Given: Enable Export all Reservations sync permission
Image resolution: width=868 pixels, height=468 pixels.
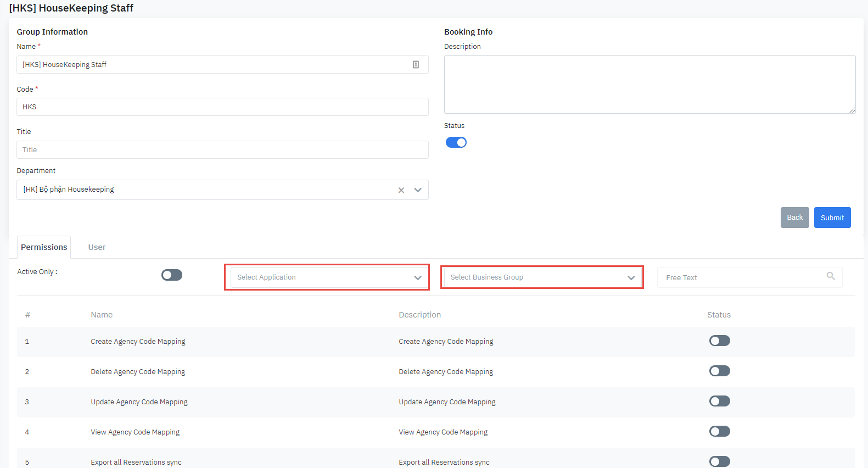Looking at the screenshot, I should [x=719, y=461].
